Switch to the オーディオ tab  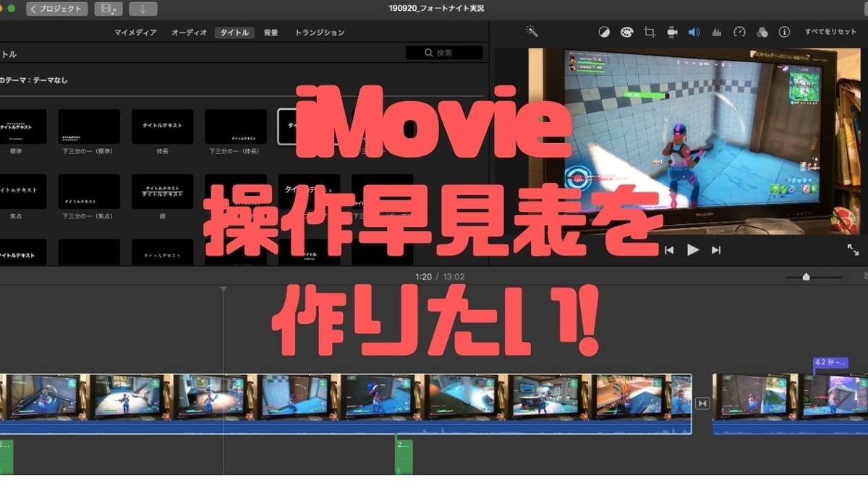(x=189, y=33)
